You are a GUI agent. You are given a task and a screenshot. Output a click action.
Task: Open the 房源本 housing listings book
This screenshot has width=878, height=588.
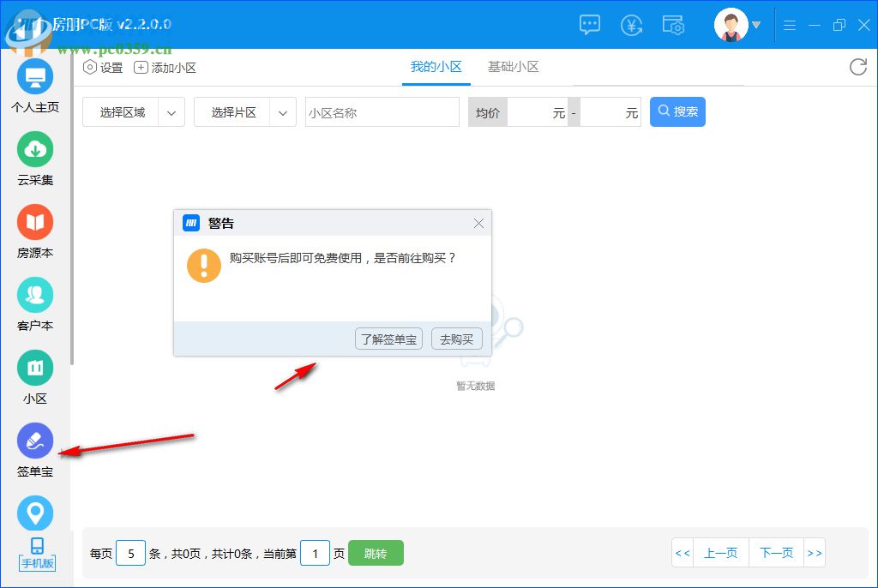[x=34, y=227]
